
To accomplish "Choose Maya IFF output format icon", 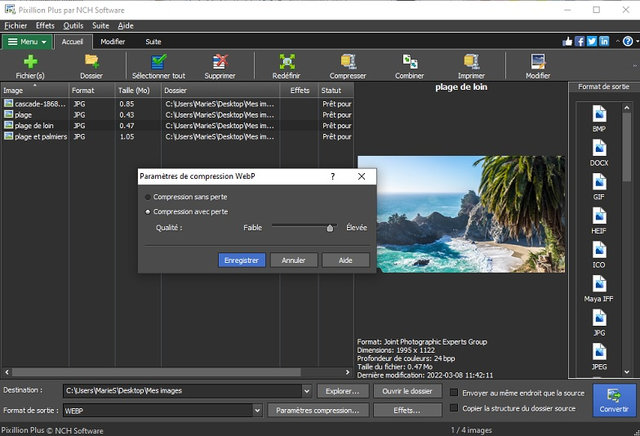I will [x=599, y=289].
